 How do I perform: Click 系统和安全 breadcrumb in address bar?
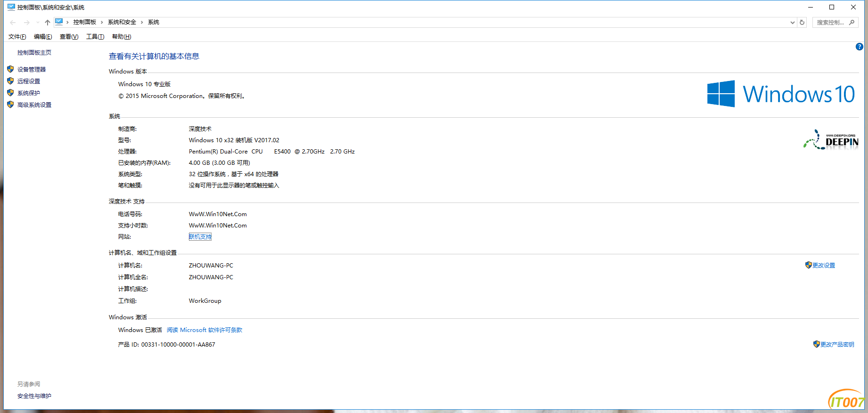[122, 22]
